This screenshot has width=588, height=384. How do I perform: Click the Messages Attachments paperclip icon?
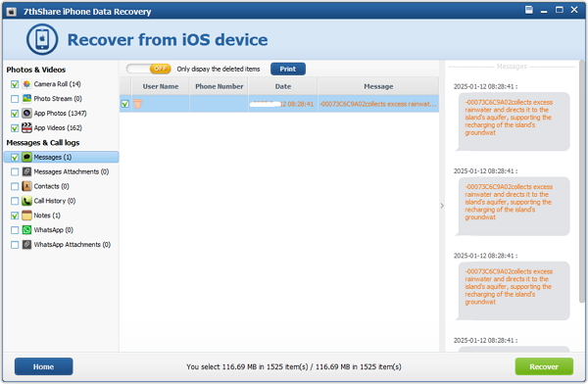click(26, 171)
